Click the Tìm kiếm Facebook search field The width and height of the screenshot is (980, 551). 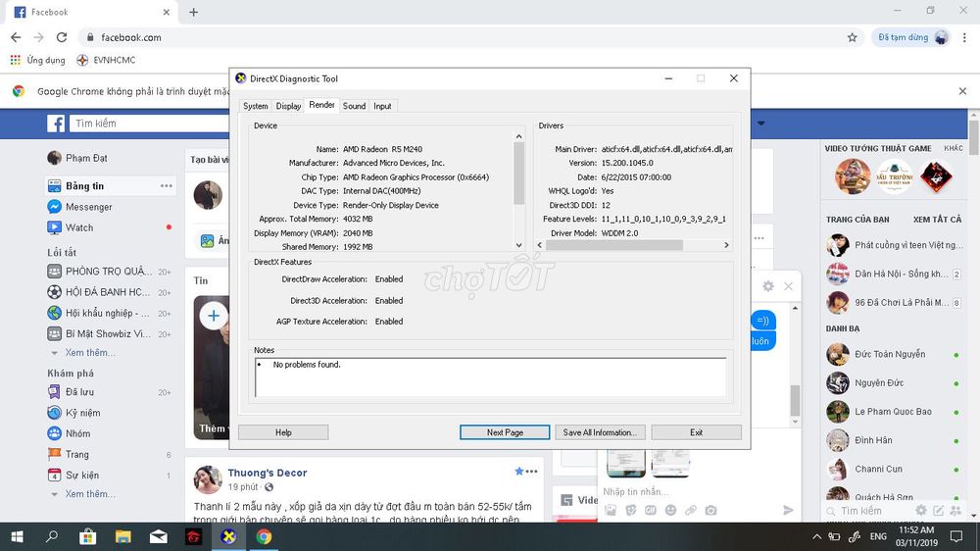pos(150,124)
